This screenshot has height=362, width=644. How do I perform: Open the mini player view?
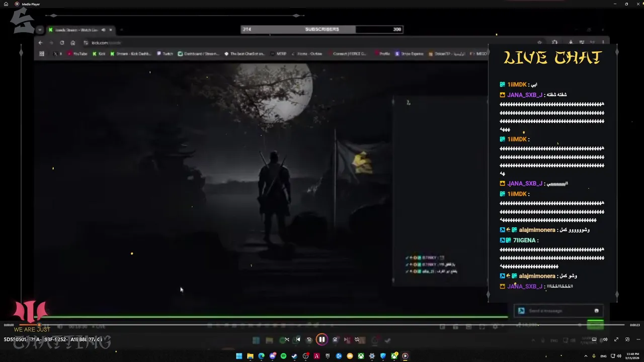(x=627, y=339)
